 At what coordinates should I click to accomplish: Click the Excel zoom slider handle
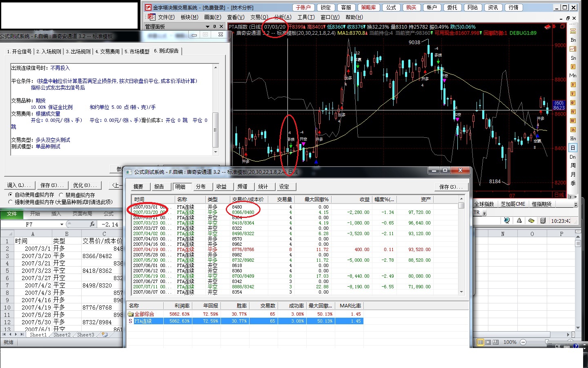point(547,342)
